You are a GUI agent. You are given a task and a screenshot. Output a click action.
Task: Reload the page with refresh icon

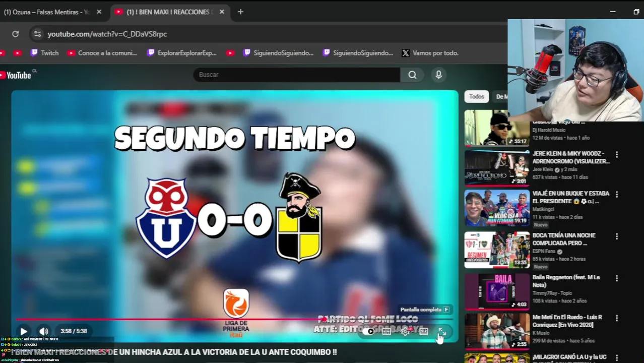pos(16,34)
